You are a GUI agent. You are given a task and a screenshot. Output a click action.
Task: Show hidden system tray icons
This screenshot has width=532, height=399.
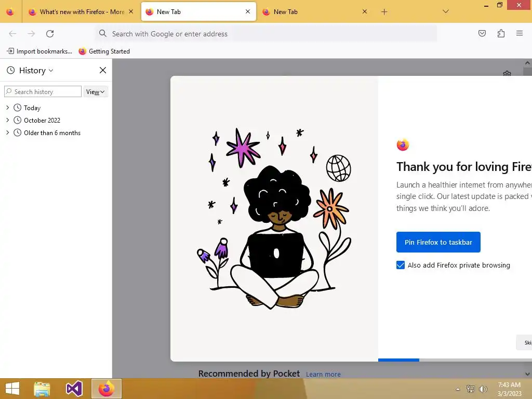coord(458,389)
